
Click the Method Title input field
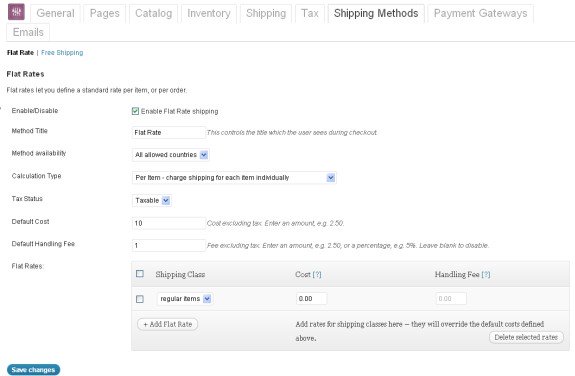[x=168, y=132]
